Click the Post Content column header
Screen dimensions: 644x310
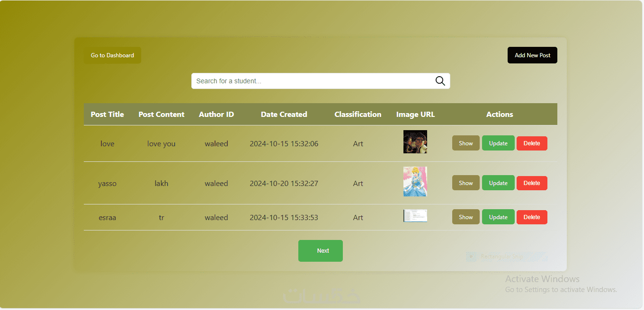(161, 114)
